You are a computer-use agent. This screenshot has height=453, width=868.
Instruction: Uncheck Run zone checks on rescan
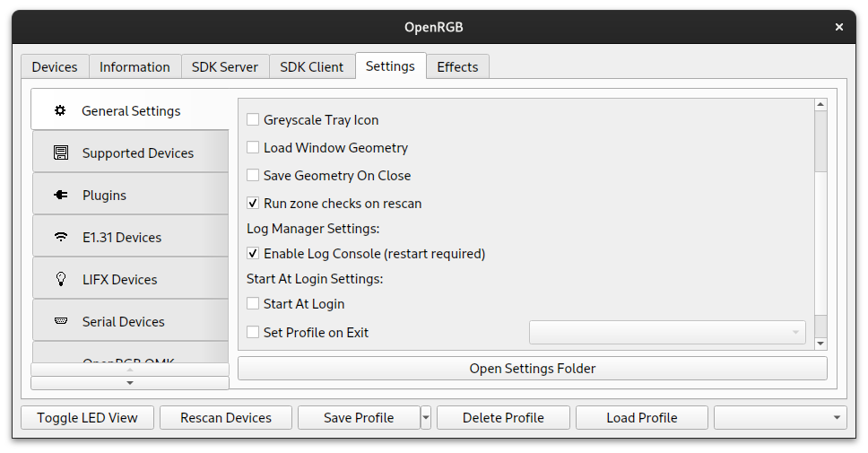click(x=253, y=204)
